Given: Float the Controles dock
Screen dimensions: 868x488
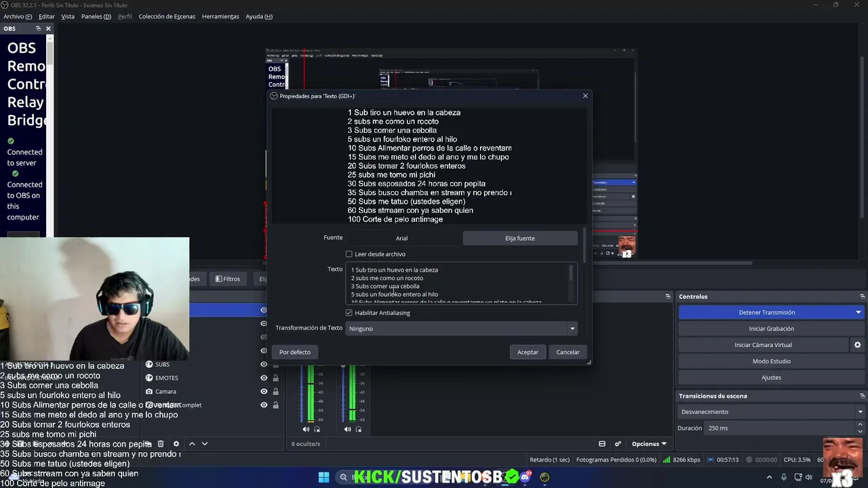Looking at the screenshot, I should click(x=863, y=296).
